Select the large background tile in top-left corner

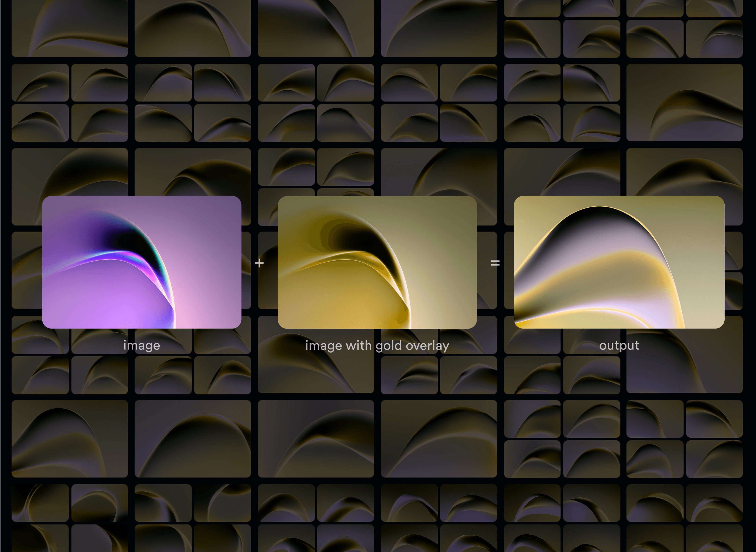tap(69, 28)
